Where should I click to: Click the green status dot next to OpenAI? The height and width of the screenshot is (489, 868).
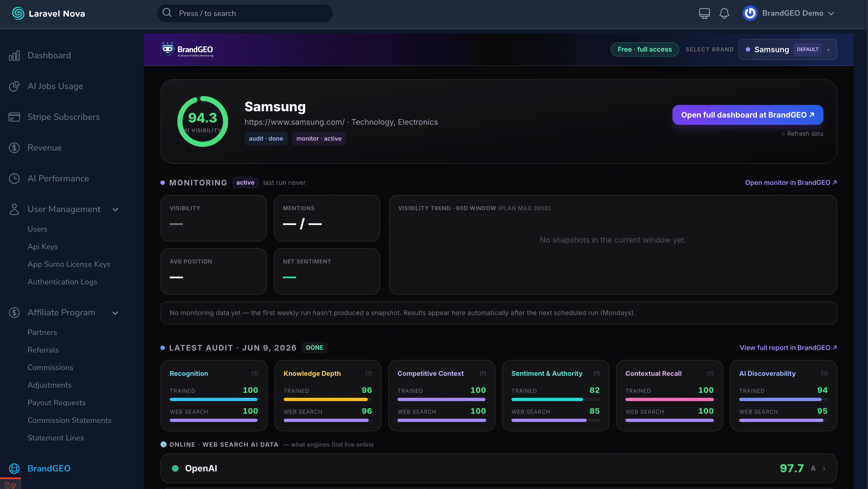point(175,468)
